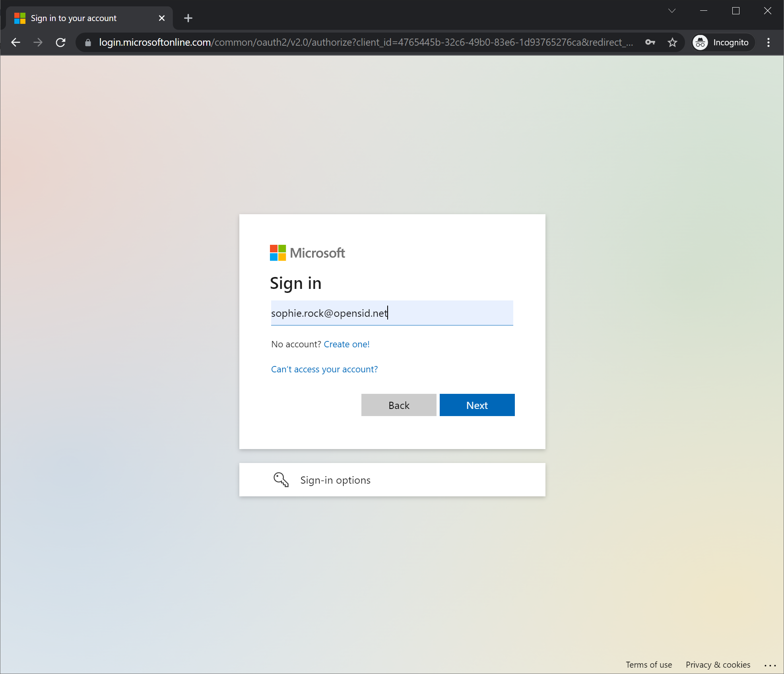The image size is (784, 674).
Task: Open the Incognito profile indicator
Action: (x=722, y=43)
